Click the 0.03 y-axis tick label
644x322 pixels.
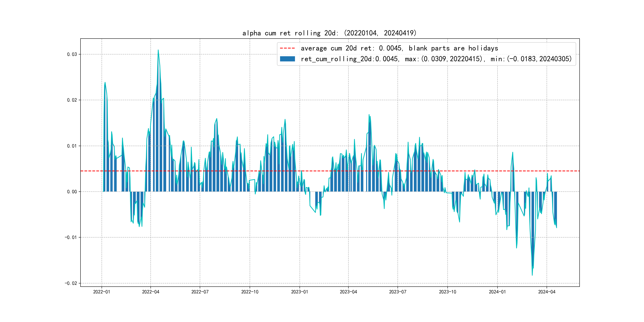72,54
